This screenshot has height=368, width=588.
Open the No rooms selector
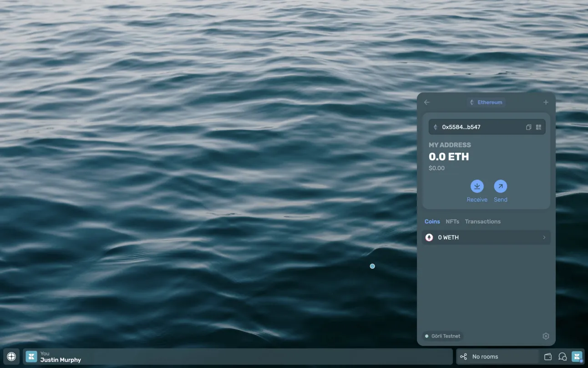pos(497,357)
